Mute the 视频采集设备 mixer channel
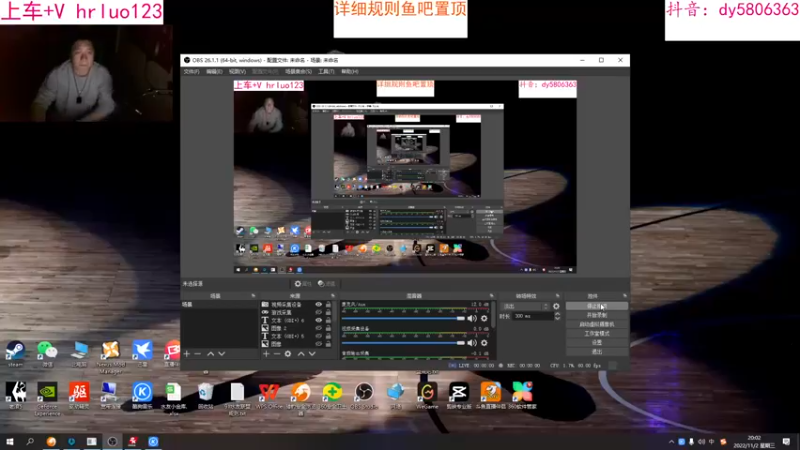Screen dimensions: 800x450 [472, 343]
